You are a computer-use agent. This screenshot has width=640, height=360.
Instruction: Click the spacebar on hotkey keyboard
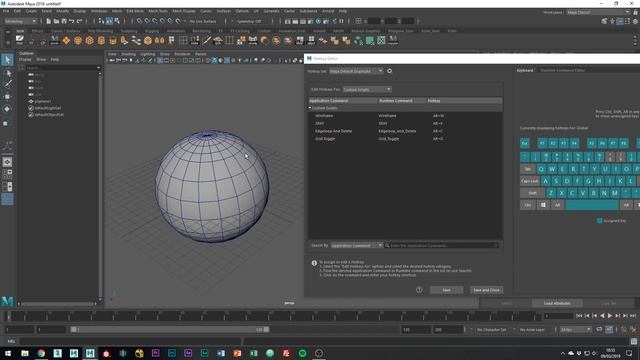coord(591,205)
